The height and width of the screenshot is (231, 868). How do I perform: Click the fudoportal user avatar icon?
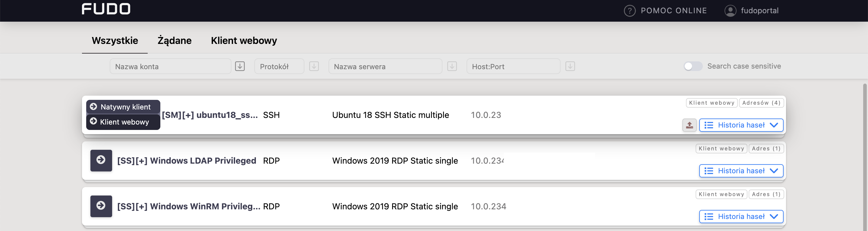(x=730, y=11)
